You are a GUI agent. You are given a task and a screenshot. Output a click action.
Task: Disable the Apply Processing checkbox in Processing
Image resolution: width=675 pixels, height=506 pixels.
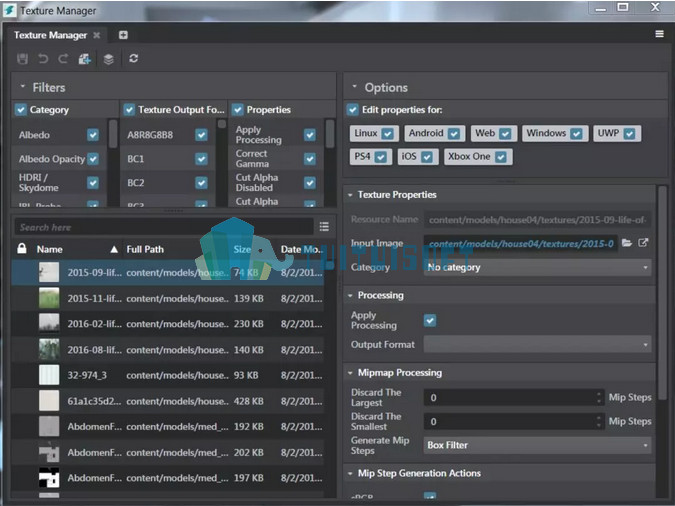click(430, 320)
